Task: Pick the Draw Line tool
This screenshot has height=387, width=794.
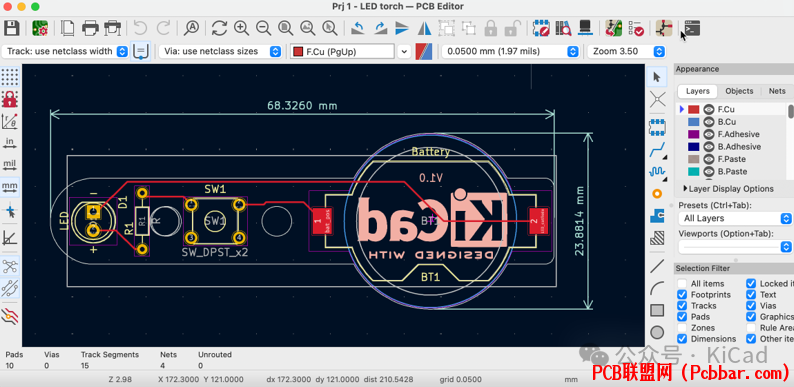Action: click(657, 265)
